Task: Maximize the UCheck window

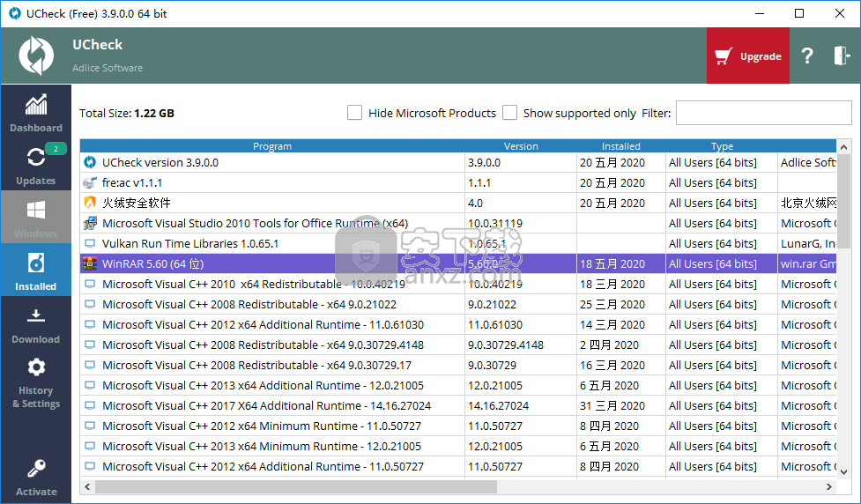Action: click(x=799, y=13)
